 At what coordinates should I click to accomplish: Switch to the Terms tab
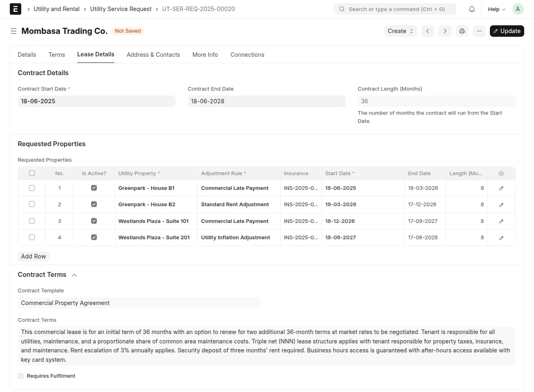[57, 55]
